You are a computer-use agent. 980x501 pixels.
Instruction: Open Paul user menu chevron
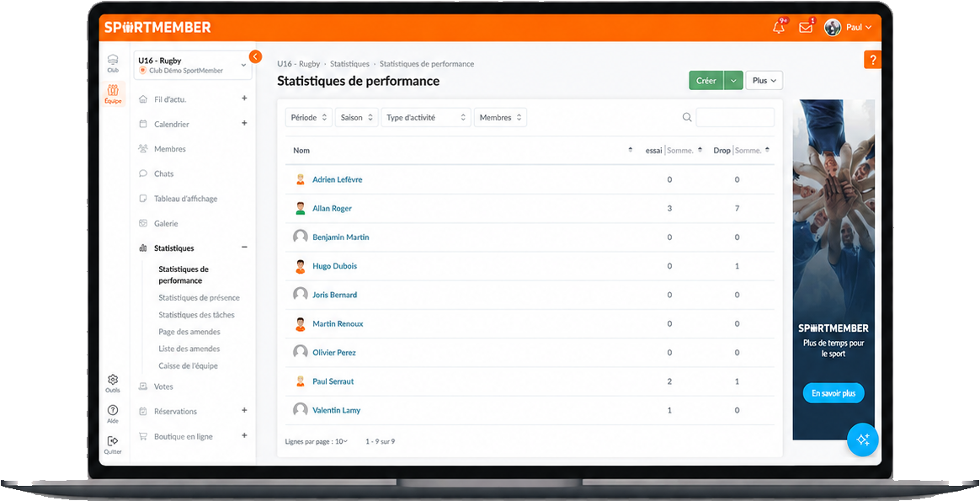tap(868, 28)
